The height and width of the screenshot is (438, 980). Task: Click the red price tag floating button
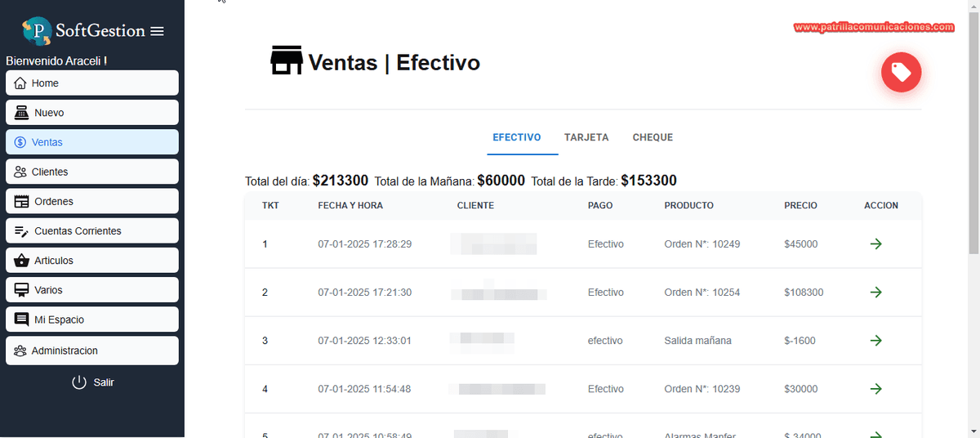point(901,73)
